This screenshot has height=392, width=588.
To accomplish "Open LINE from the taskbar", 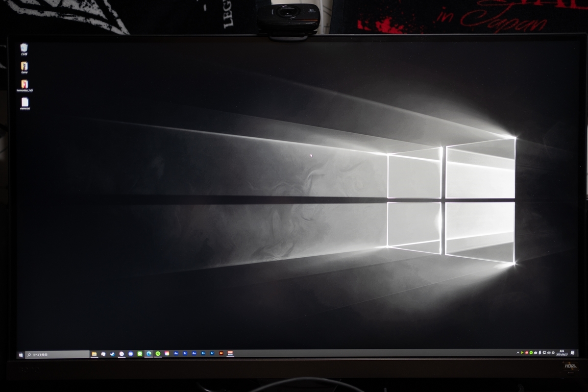I will 140,354.
